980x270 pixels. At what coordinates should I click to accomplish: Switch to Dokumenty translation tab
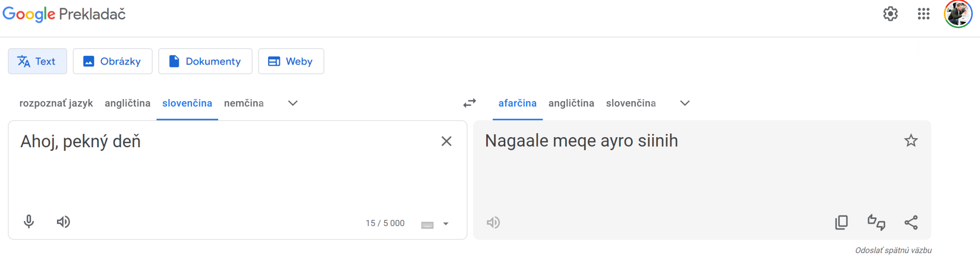pos(205,61)
